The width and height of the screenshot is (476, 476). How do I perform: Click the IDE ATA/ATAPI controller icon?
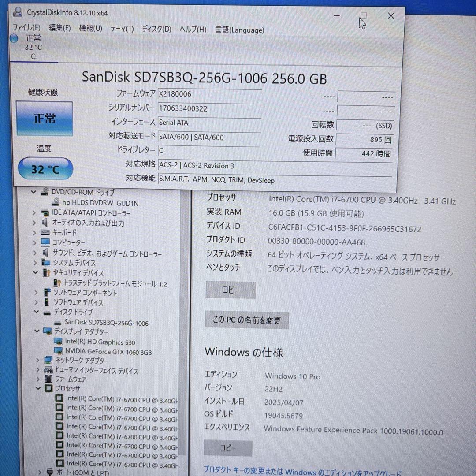pyautogui.click(x=45, y=213)
